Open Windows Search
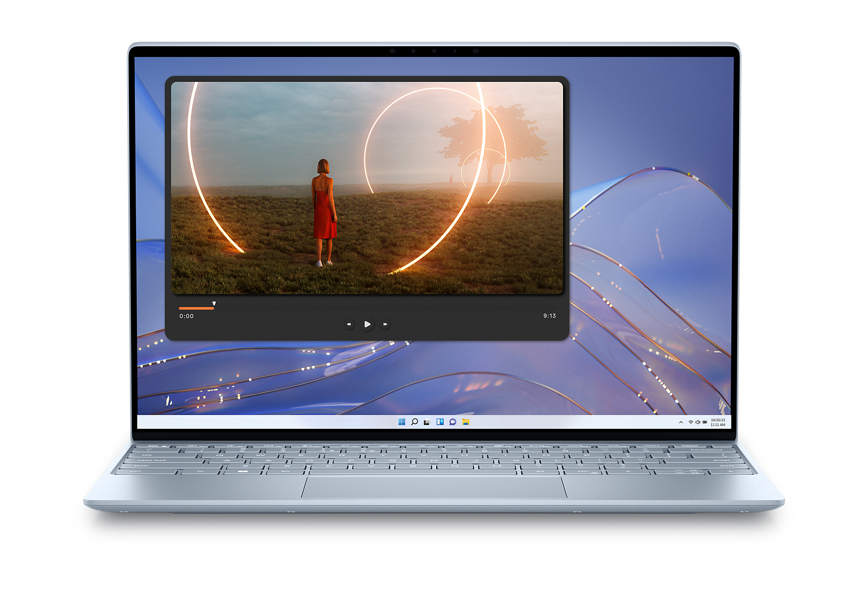 coord(414,421)
